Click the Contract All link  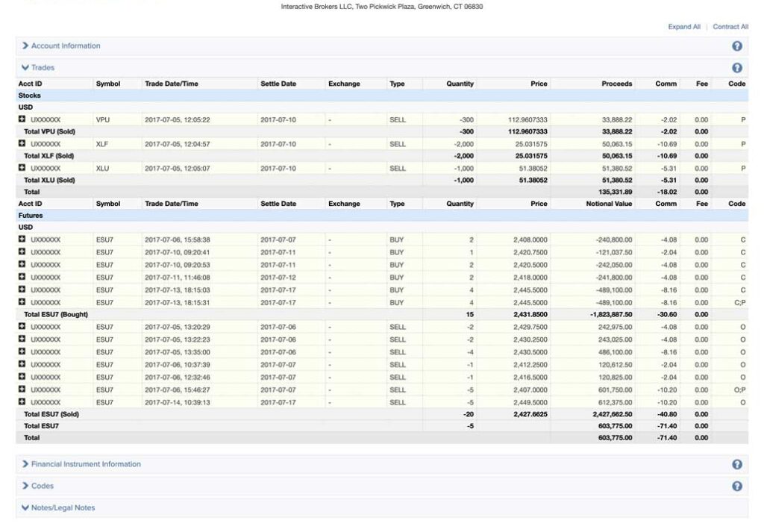730,27
